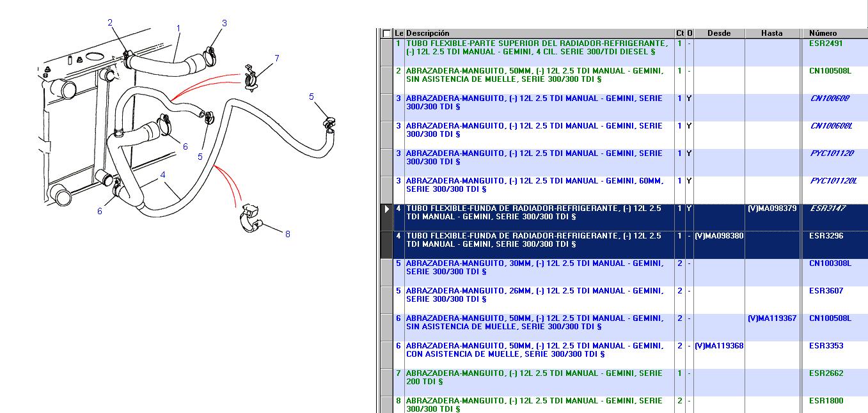Click the Hasta value (V)MA119367
Image resolution: width=868 pixels, height=413 pixels.
(772, 318)
